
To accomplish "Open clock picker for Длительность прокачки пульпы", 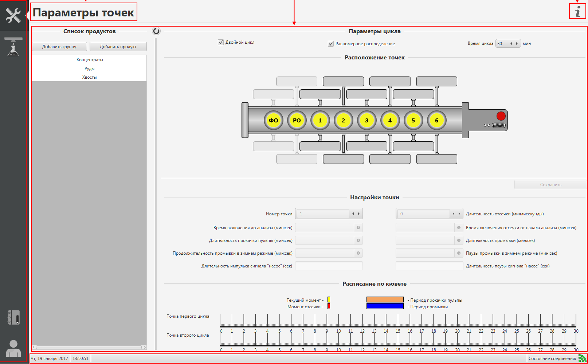I will pos(358,240).
